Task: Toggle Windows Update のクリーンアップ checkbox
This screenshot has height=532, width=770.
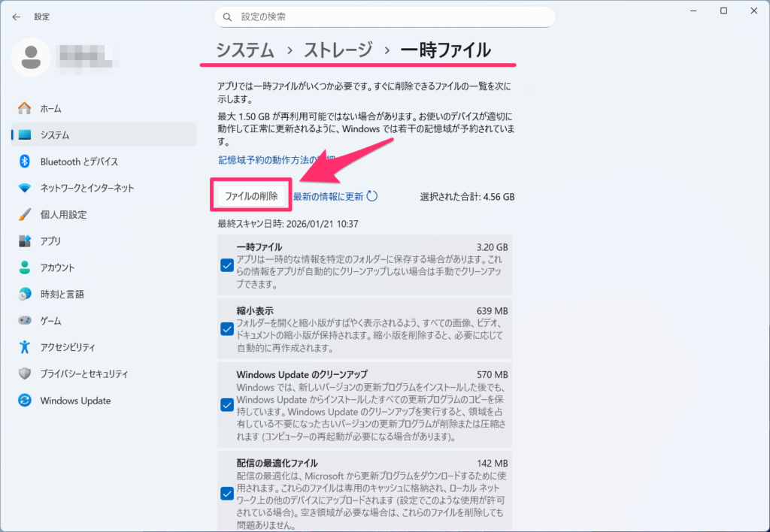Action: pos(226,405)
